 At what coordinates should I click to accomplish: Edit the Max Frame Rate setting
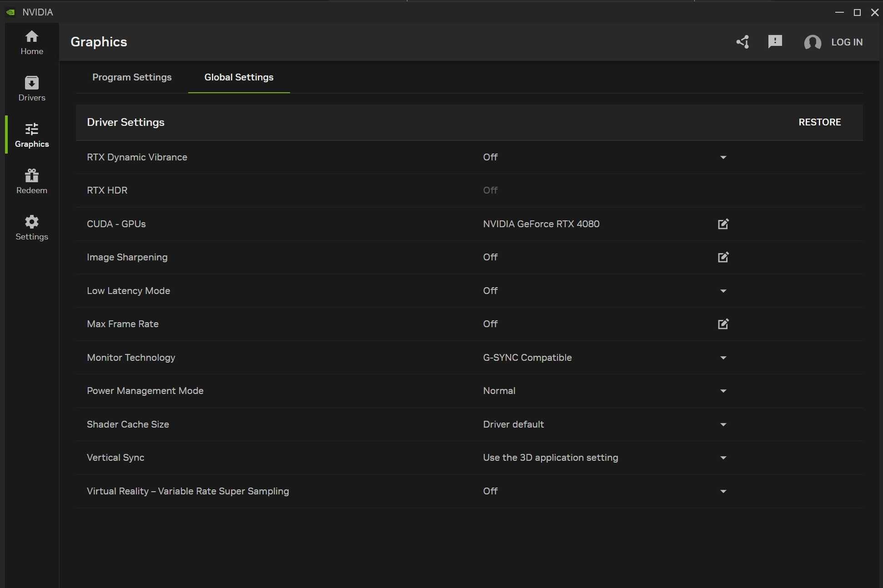click(723, 324)
